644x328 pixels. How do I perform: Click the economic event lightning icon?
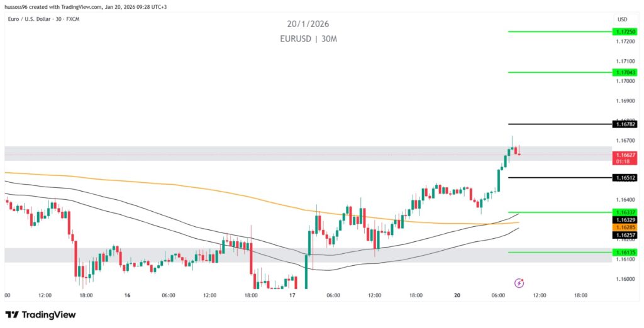519,283
